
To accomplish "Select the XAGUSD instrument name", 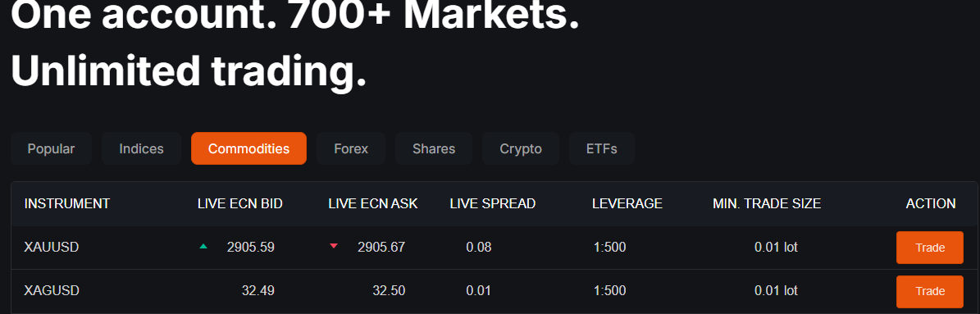I will coord(51,290).
